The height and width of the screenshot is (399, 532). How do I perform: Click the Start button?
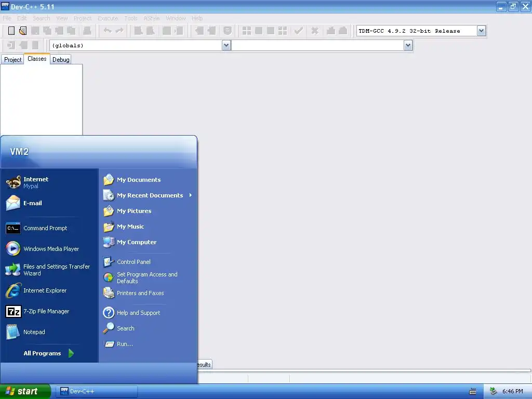(x=25, y=391)
